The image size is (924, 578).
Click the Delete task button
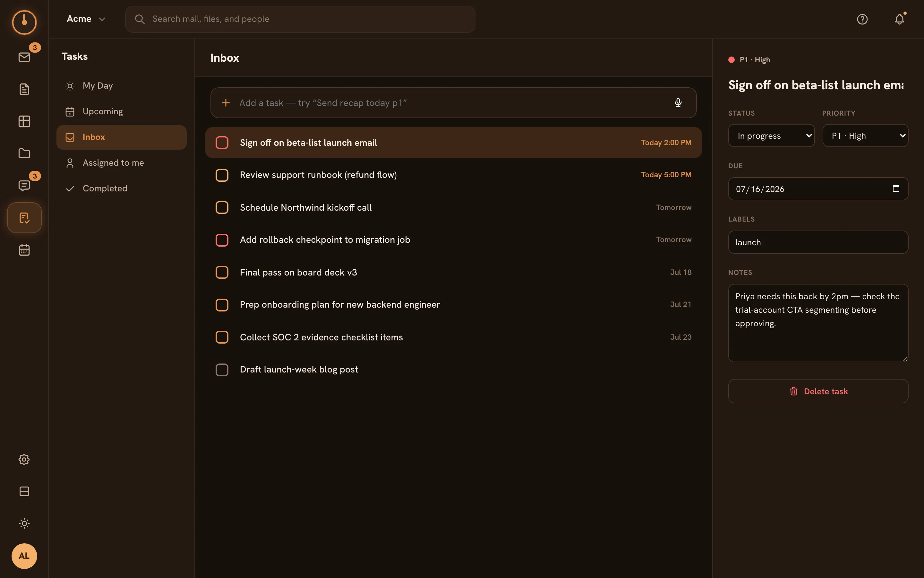pos(818,391)
